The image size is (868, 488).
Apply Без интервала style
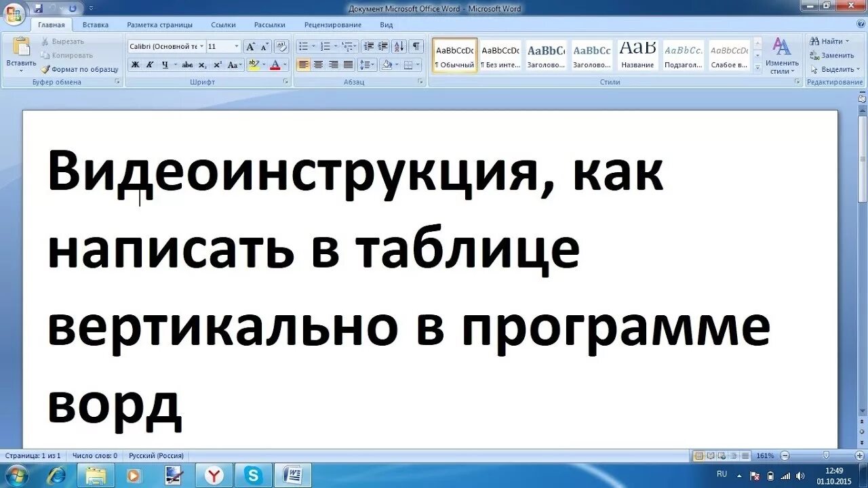point(500,55)
